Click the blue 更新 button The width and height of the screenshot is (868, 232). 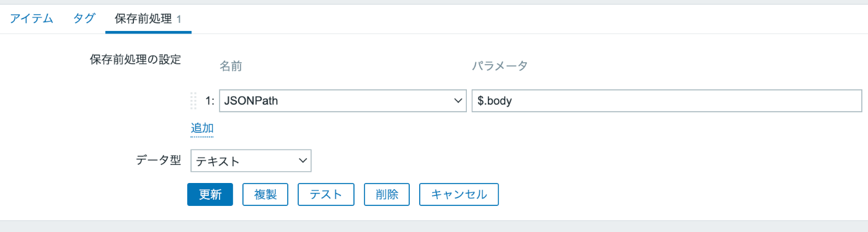tap(210, 194)
